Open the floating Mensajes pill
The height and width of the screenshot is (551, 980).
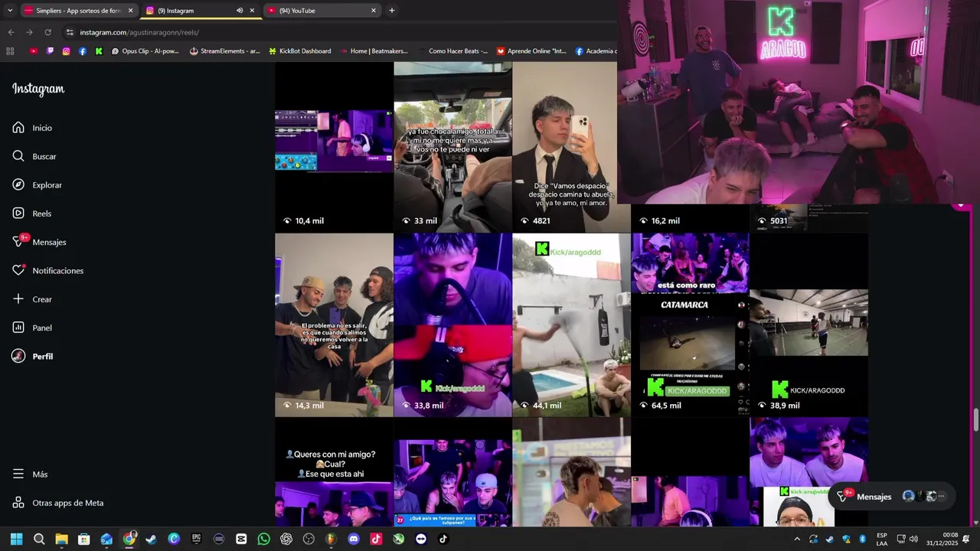pos(892,497)
